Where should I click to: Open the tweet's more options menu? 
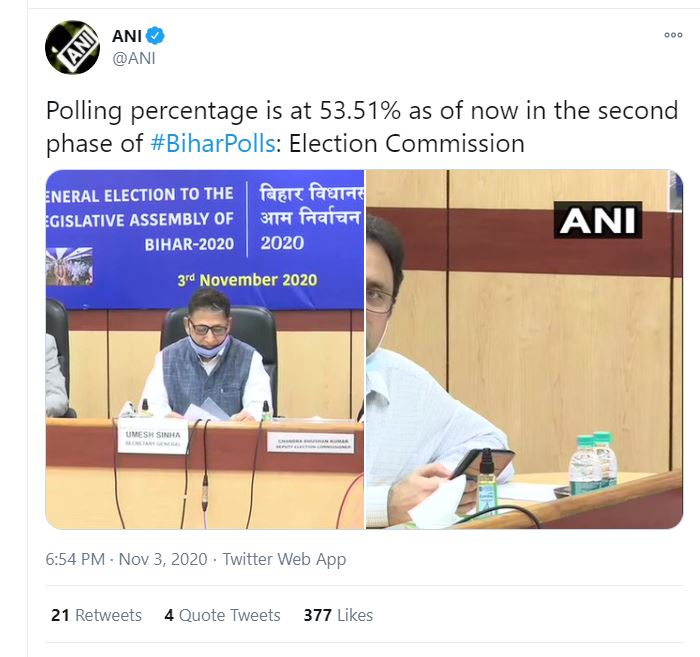tap(673, 35)
